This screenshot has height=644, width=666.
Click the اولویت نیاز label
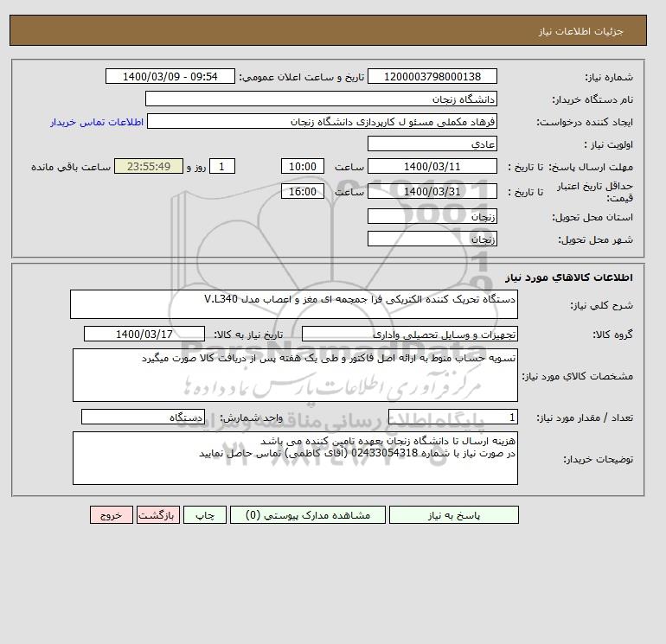tap(609, 144)
